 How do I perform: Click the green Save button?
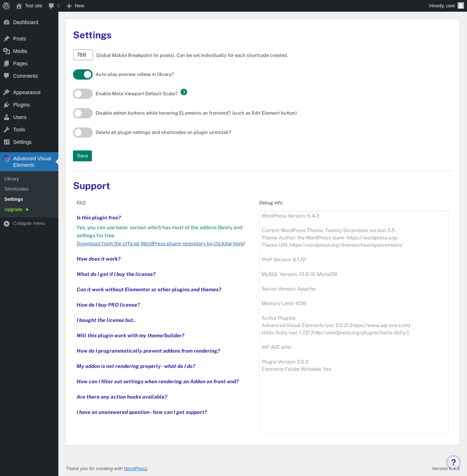[82, 156]
